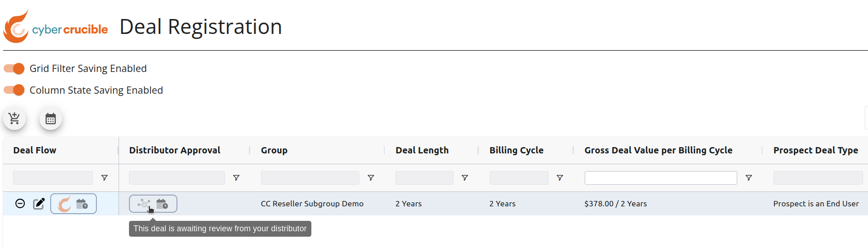Open filter menu for Deal Flow column
This screenshot has width=868, height=248.
tap(105, 178)
